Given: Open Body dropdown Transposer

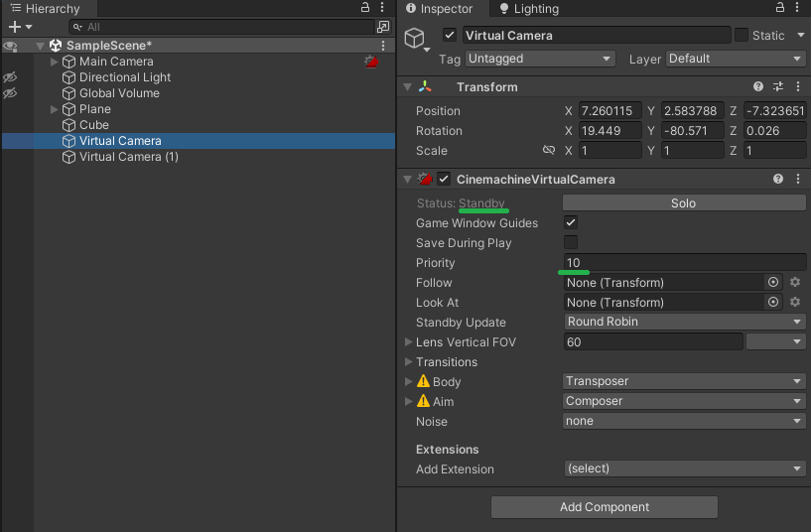Looking at the screenshot, I should click(x=684, y=381).
